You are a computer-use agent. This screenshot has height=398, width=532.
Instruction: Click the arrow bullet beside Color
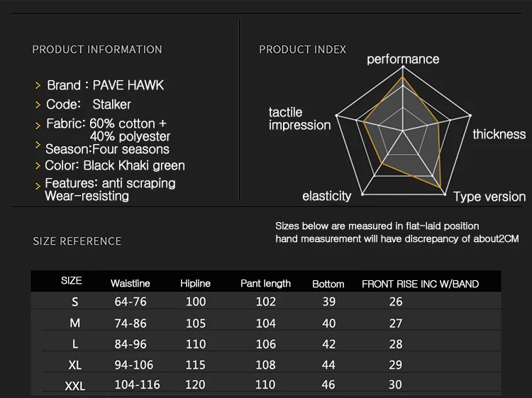tap(38, 166)
